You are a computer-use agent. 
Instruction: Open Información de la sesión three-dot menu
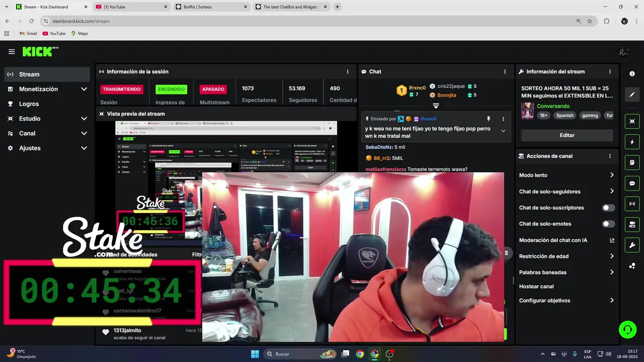pos(348,72)
